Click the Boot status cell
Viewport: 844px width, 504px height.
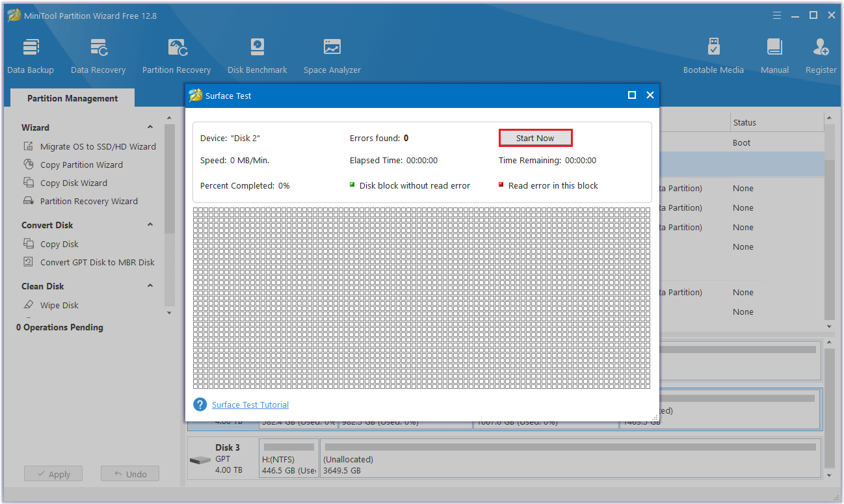point(741,142)
